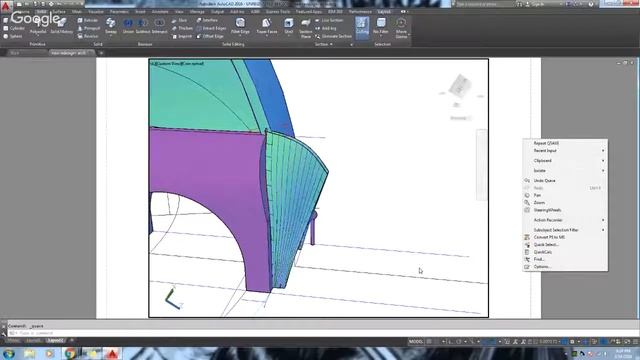The image size is (640, 360).
Task: Switch to the Layout ribbon tab
Action: (x=384, y=12)
